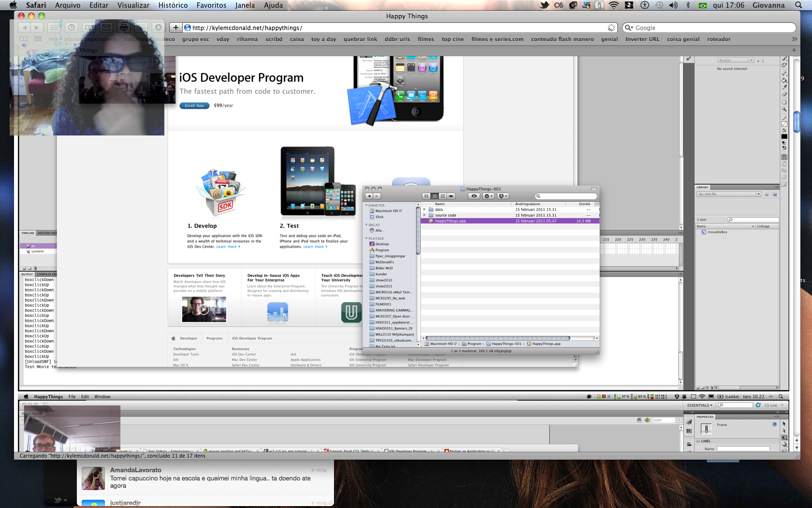Collapse the DELAT sidebar section
Screen dimensions: 812x508
(x=366, y=225)
